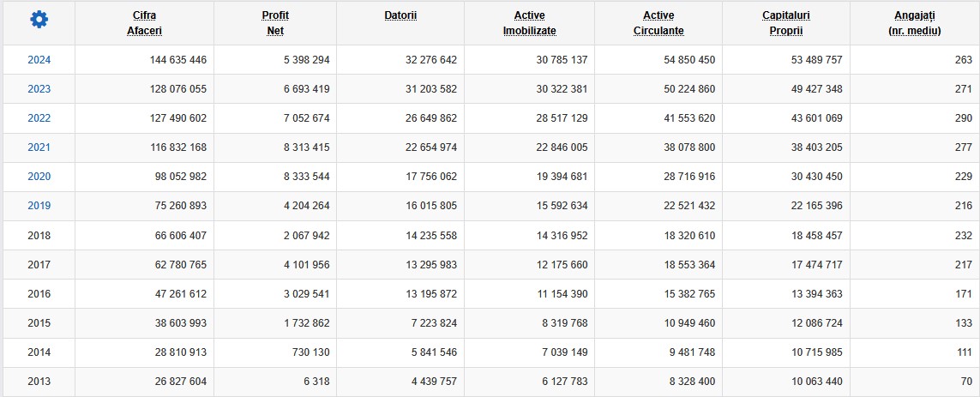The width and height of the screenshot is (980, 397).
Task: Open the 2020 year link
Action: point(39,177)
